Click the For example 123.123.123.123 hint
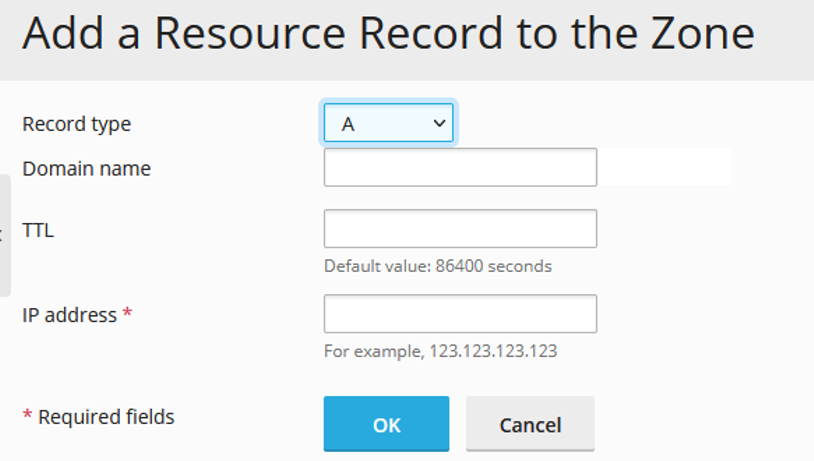The width and height of the screenshot is (814, 461). (x=440, y=351)
